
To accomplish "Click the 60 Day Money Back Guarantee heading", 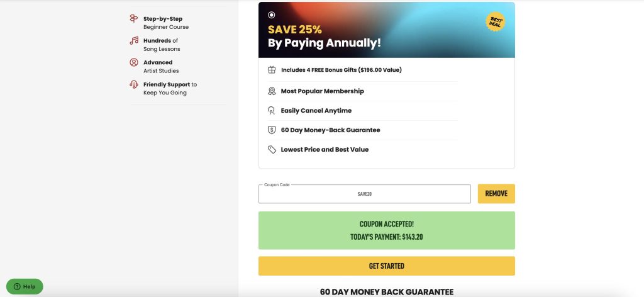I will pyautogui.click(x=387, y=292).
